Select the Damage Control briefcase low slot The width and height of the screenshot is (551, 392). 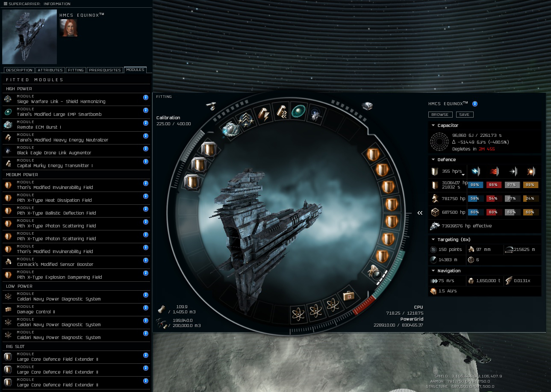349,295
